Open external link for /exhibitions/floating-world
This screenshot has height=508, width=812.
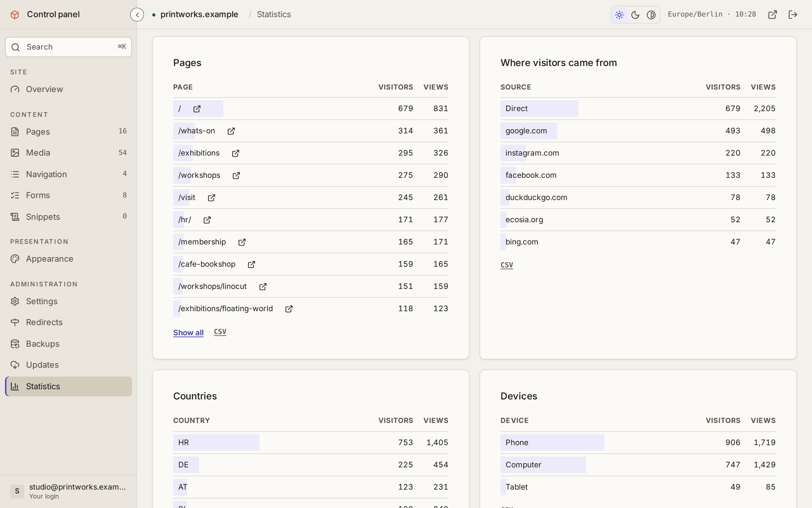click(289, 309)
